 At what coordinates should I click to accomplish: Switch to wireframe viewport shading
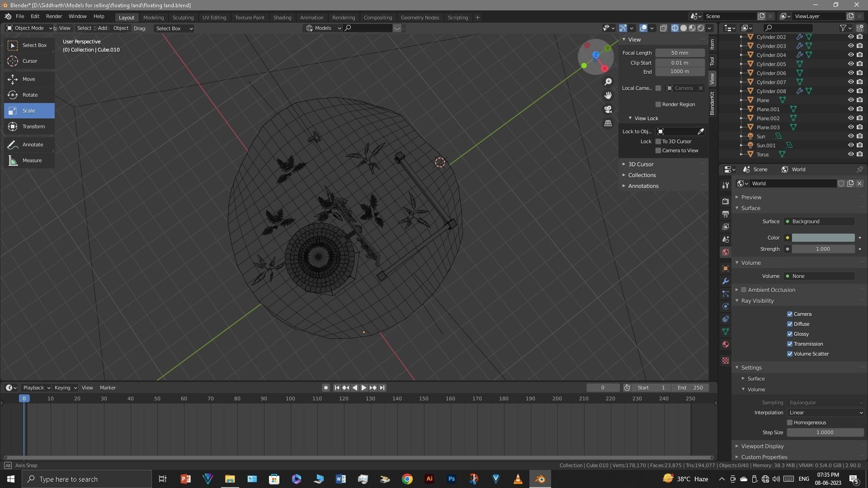coord(675,28)
